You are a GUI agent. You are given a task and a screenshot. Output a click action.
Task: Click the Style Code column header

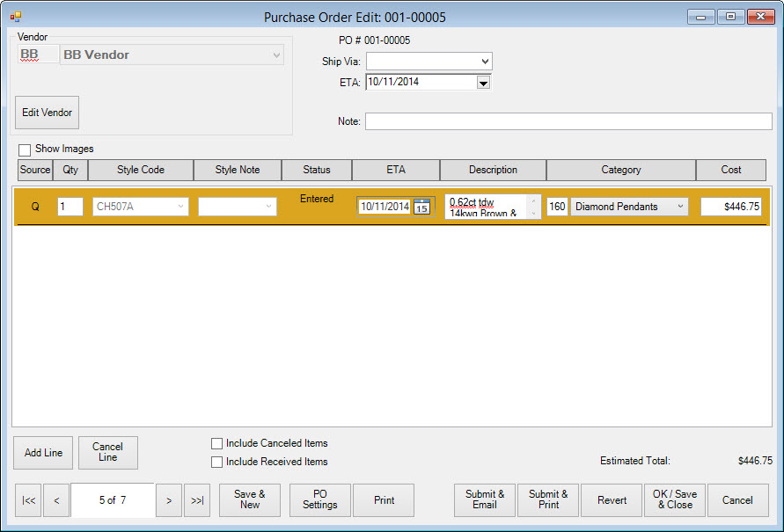[x=141, y=170]
